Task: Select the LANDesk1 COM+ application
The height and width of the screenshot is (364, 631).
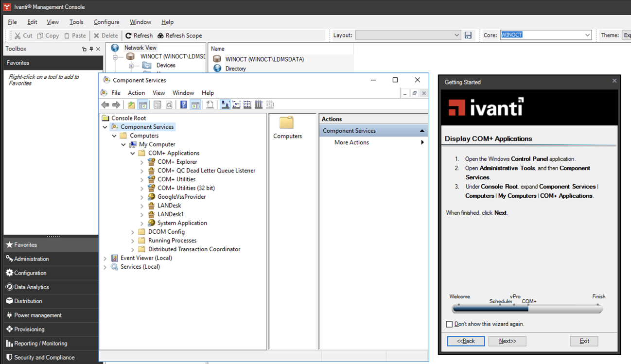Action: coord(170,214)
